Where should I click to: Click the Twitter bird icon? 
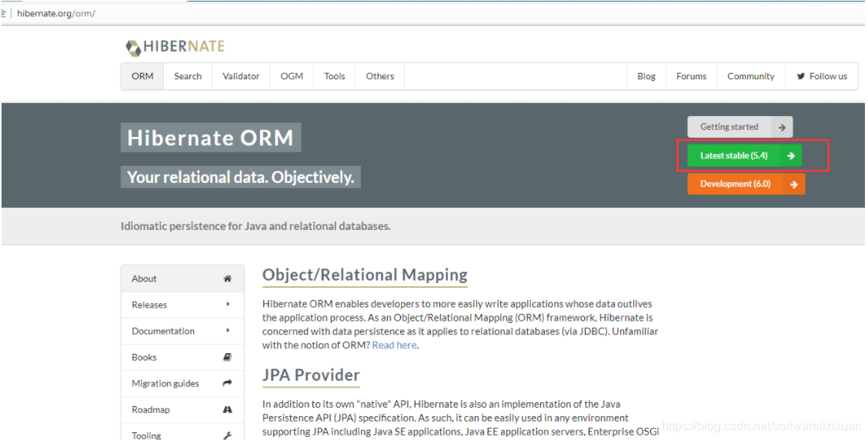800,76
